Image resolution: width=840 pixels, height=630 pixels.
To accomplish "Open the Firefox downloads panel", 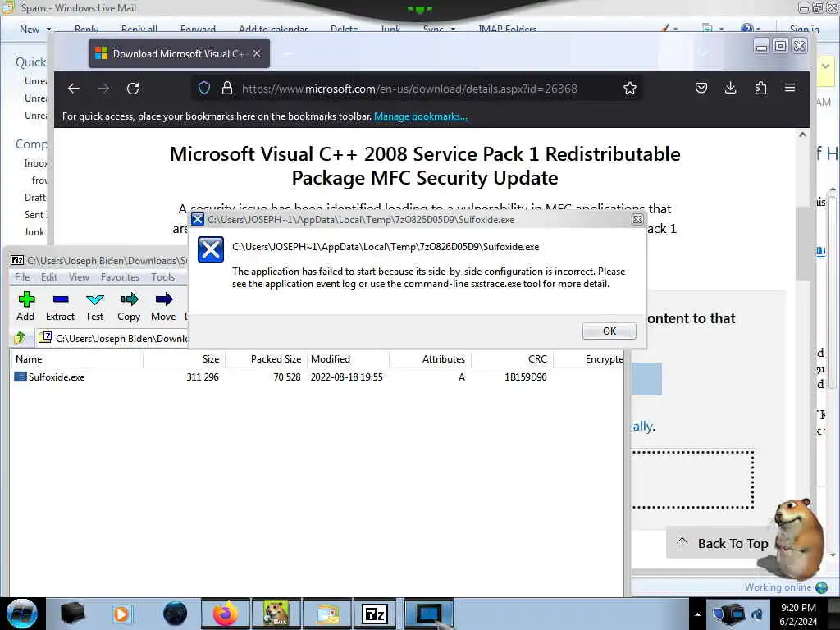I will coord(731,88).
